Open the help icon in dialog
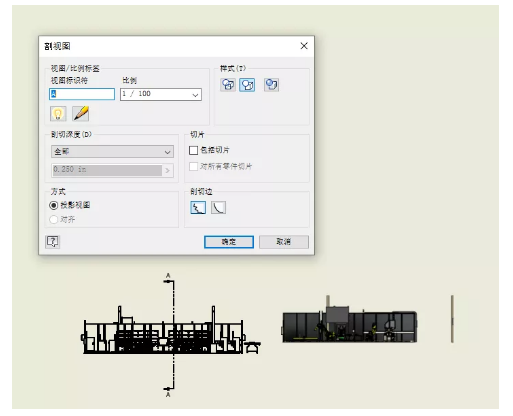 coord(53,241)
